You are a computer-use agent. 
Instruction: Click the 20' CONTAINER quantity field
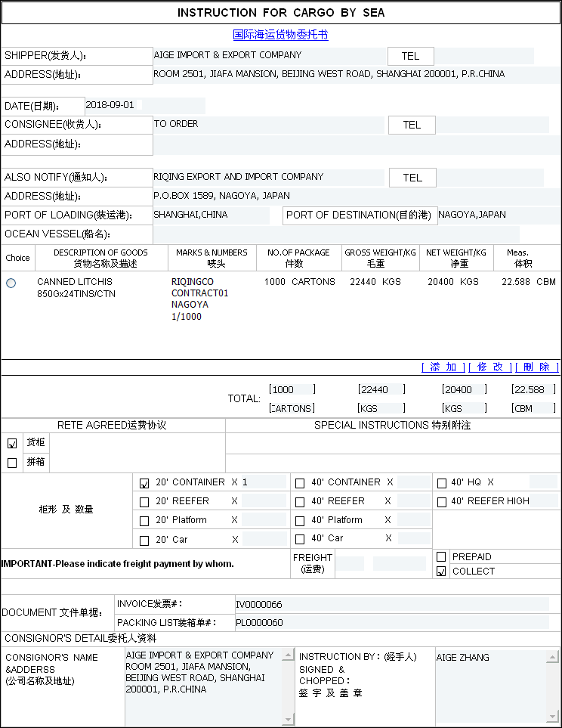point(263,482)
